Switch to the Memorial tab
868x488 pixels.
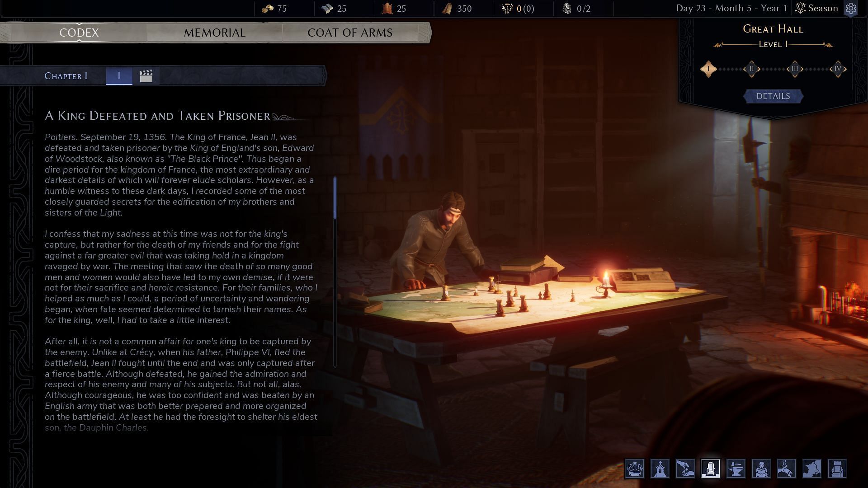pyautogui.click(x=215, y=32)
